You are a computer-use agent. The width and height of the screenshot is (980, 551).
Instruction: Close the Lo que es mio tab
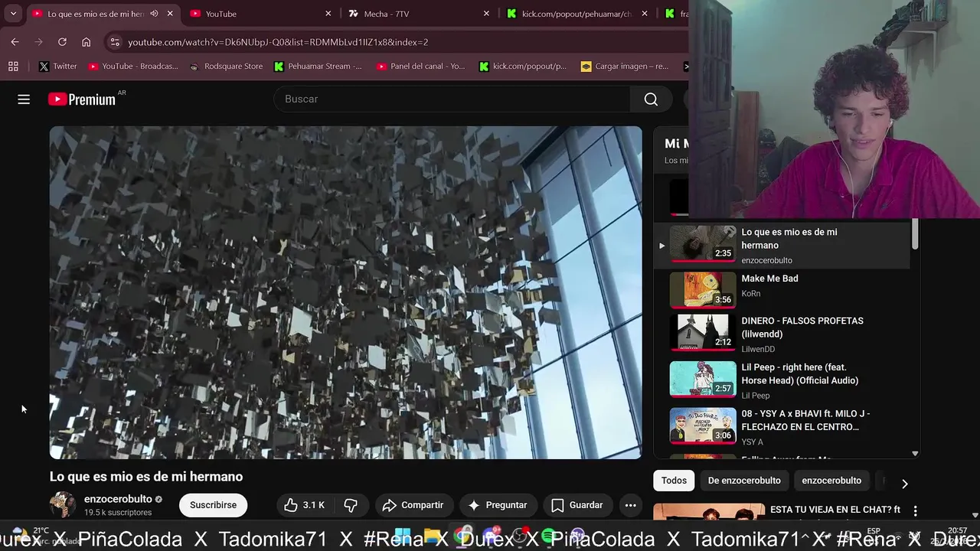pyautogui.click(x=170, y=14)
